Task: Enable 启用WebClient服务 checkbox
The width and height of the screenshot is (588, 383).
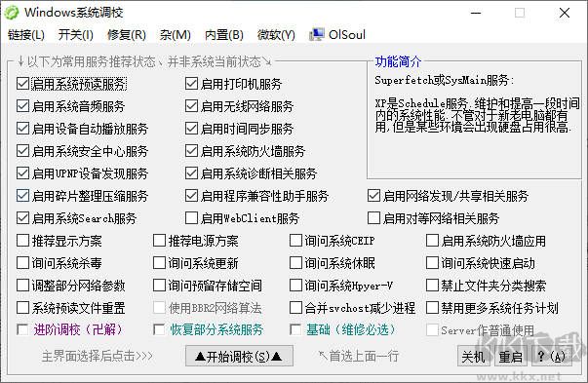Action: 192,218
